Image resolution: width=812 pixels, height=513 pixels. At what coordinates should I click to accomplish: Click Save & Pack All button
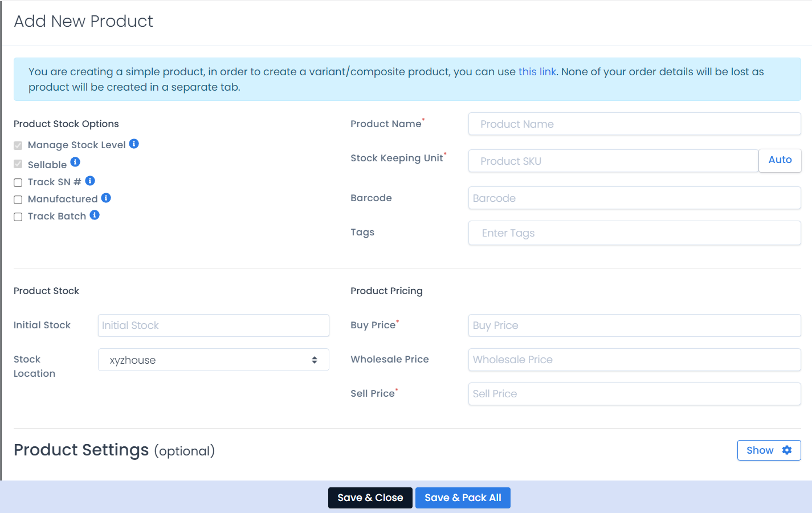(463, 498)
